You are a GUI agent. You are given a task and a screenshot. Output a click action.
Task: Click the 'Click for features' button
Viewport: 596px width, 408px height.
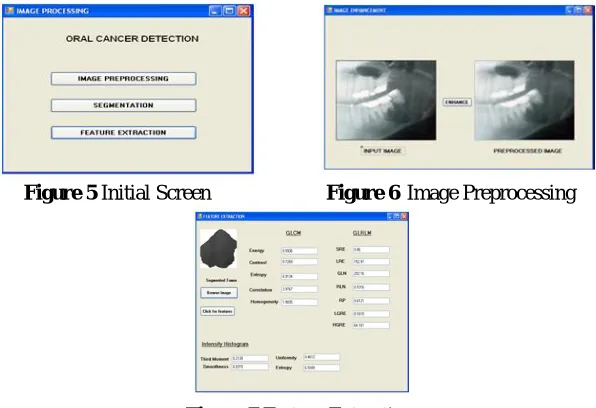217,311
